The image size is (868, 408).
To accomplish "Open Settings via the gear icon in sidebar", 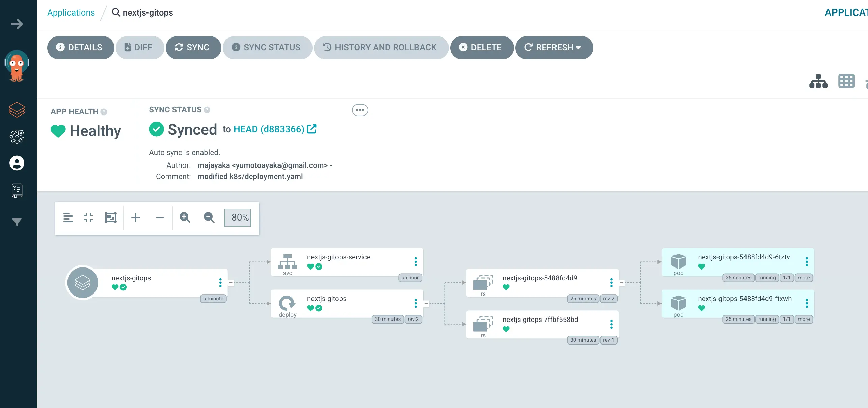I will (x=17, y=136).
